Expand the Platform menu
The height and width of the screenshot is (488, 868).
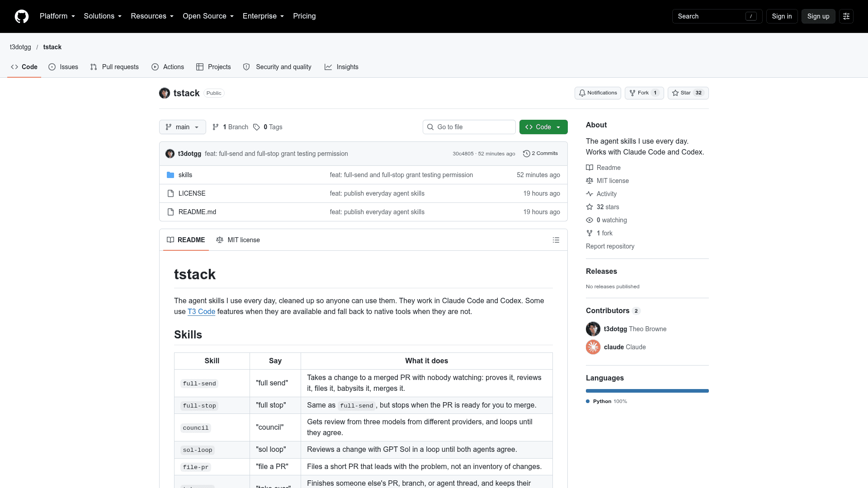point(57,16)
